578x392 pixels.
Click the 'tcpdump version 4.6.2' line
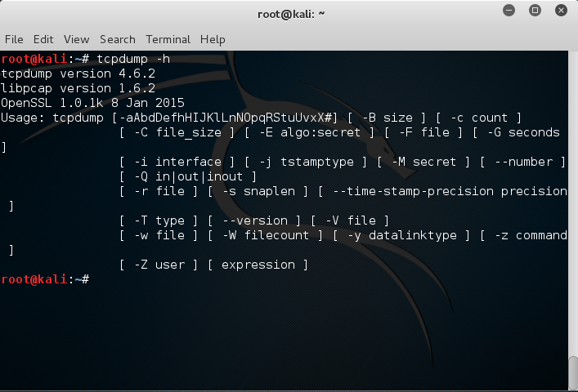click(78, 73)
